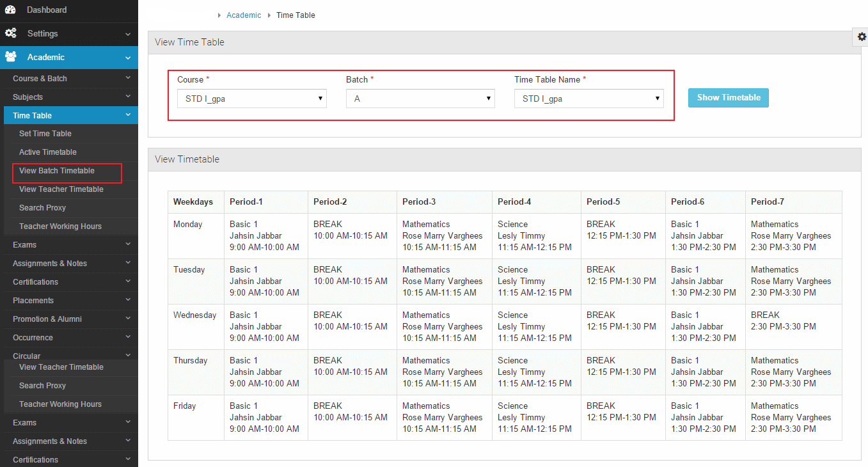Image resolution: width=868 pixels, height=467 pixels.
Task: Open Set Time Table
Action: (45, 134)
